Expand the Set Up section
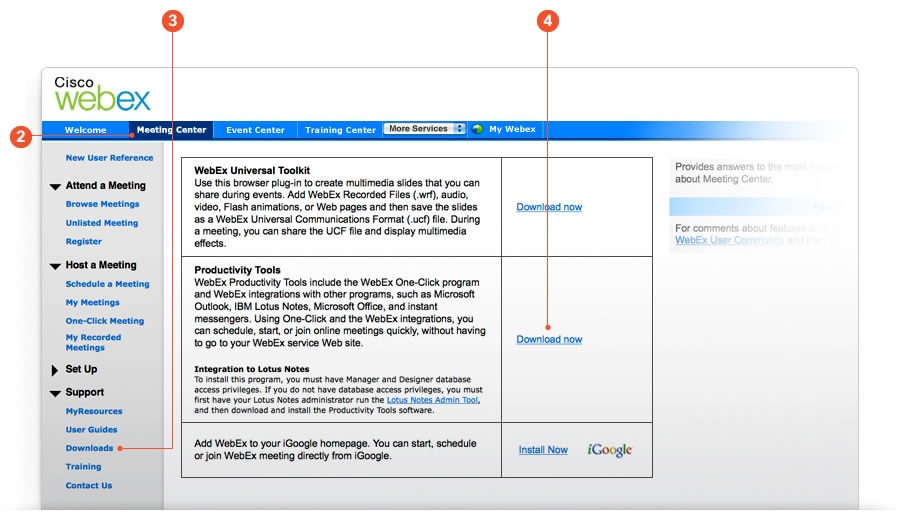The height and width of the screenshot is (515, 903). pyautogui.click(x=55, y=370)
